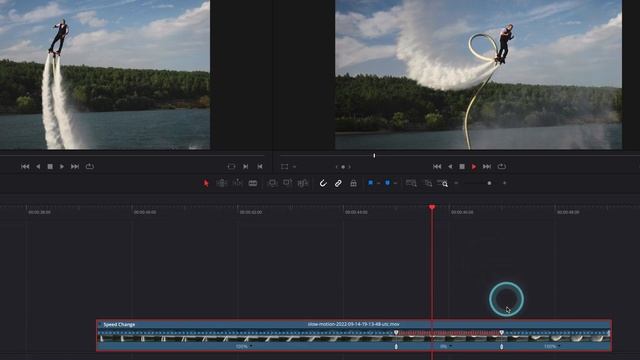Zoom out timeline with minus button
Screen dimensions: 640x360
pyautogui.click(x=456, y=183)
